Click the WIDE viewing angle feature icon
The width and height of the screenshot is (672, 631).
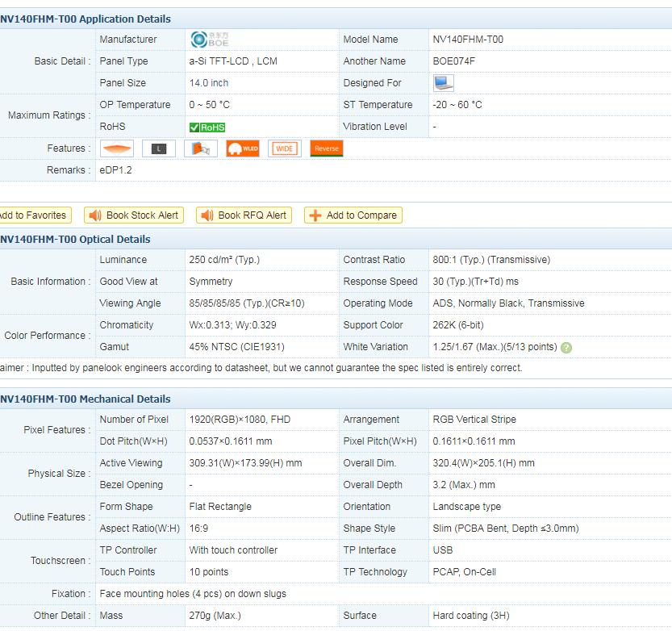pyautogui.click(x=285, y=148)
